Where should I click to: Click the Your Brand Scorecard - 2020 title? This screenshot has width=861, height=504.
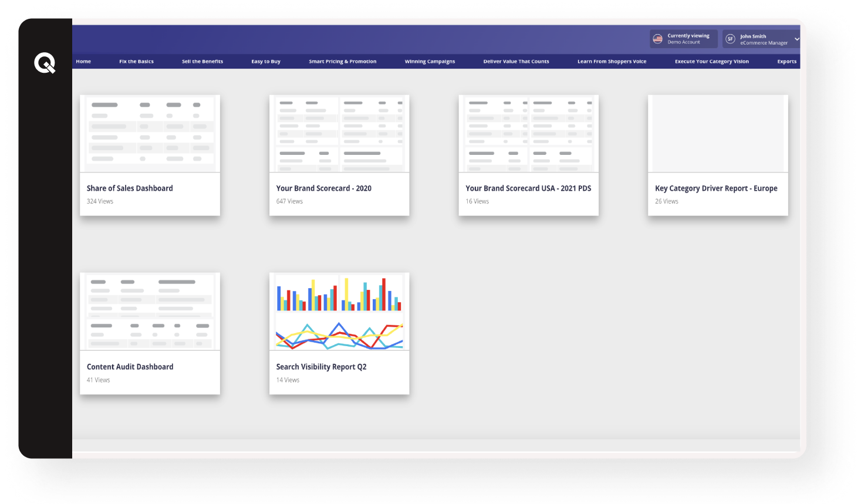[324, 188]
